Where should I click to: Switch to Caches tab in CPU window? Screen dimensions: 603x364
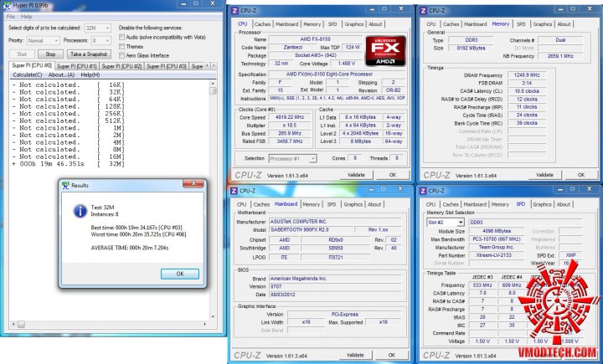[262, 23]
